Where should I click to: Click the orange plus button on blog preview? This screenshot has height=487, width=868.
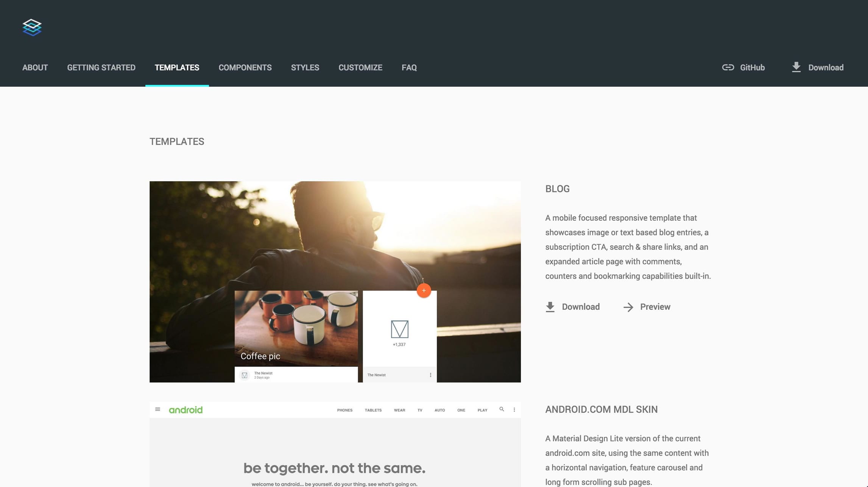(424, 290)
